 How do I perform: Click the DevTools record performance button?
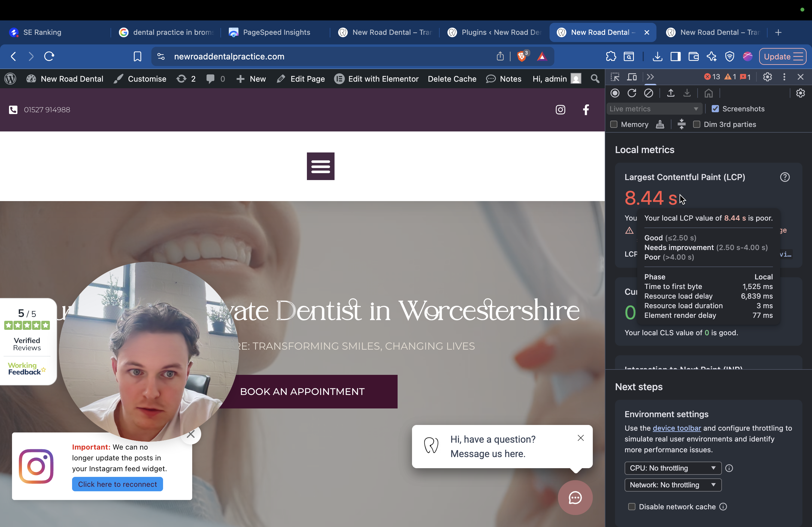click(615, 93)
